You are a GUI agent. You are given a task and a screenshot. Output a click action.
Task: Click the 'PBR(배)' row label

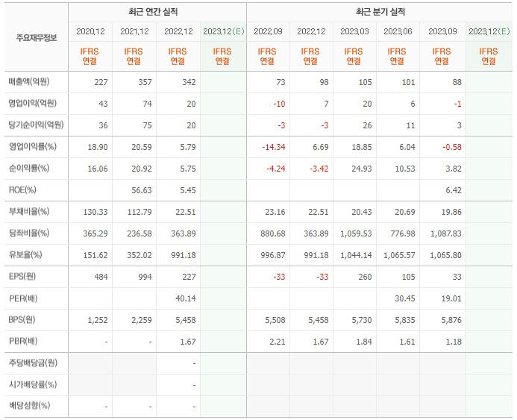click(x=23, y=341)
